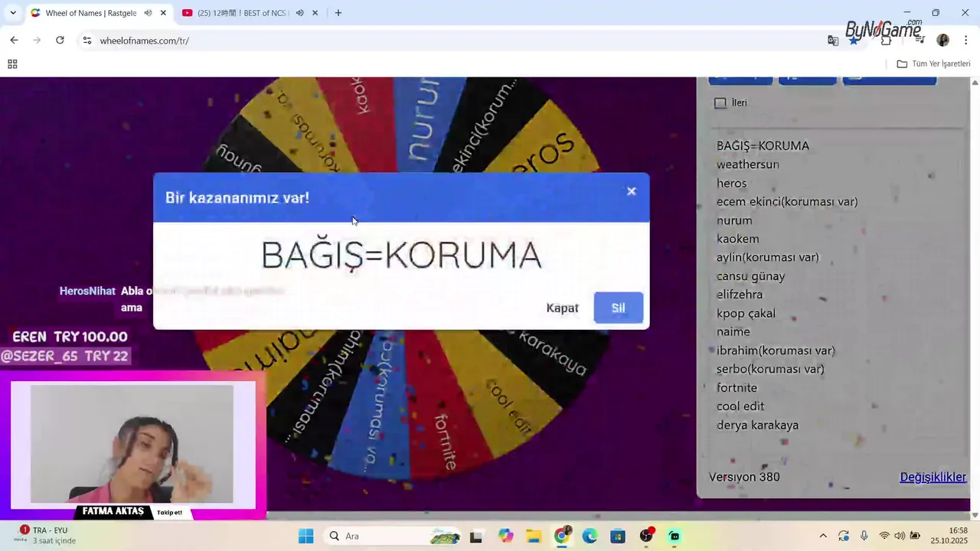Close the YouTube NCS tab

315,13
